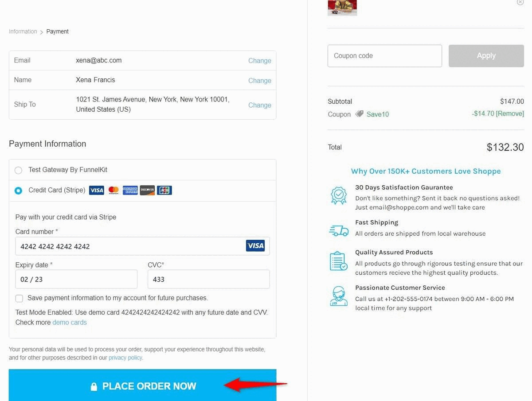Click the 1021 St. James Avenue address
Image resolution: width=532 pixels, height=401 pixels.
[153, 104]
